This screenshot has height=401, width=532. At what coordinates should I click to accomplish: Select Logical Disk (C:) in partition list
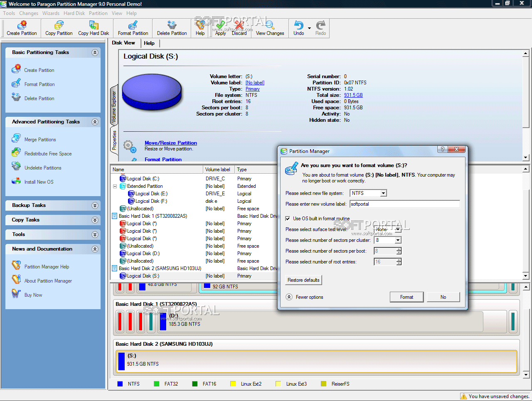pyautogui.click(x=143, y=179)
